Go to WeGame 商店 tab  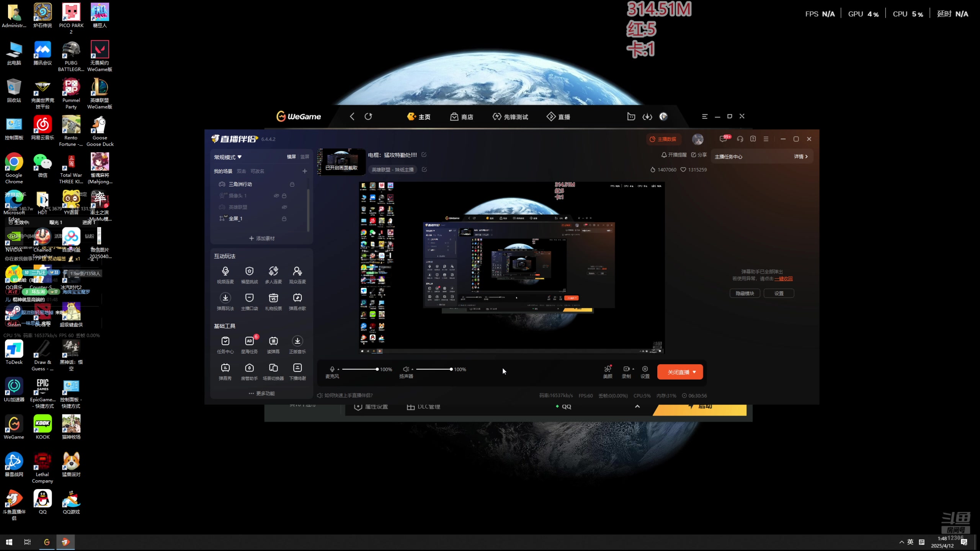click(x=462, y=117)
